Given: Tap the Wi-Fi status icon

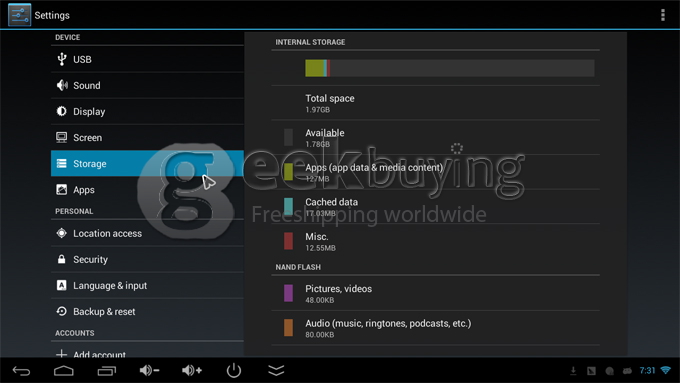Looking at the screenshot, I should tap(666, 370).
